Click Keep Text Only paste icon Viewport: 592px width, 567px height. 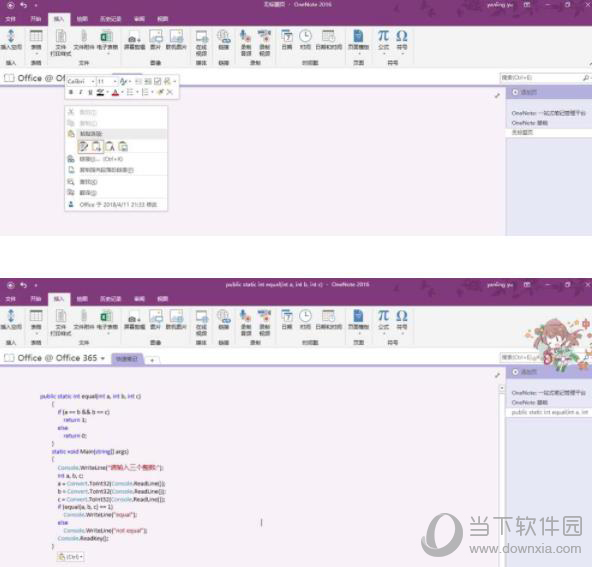pos(110,146)
